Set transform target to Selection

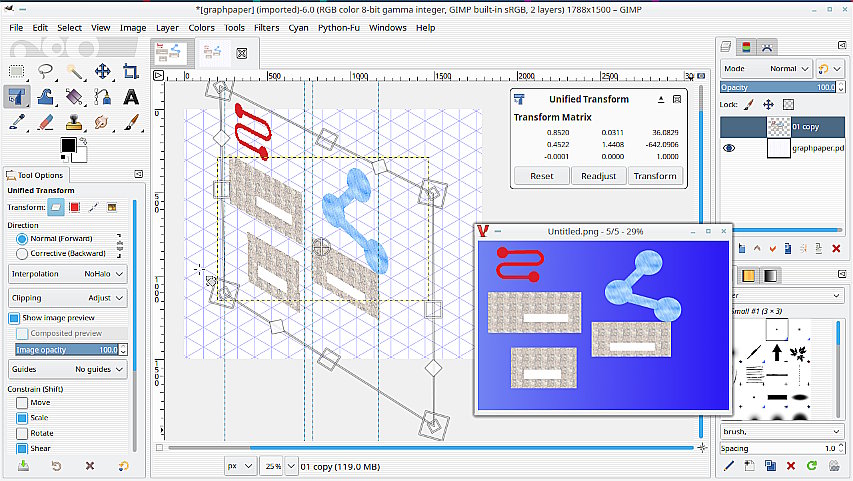pyautogui.click(x=75, y=207)
